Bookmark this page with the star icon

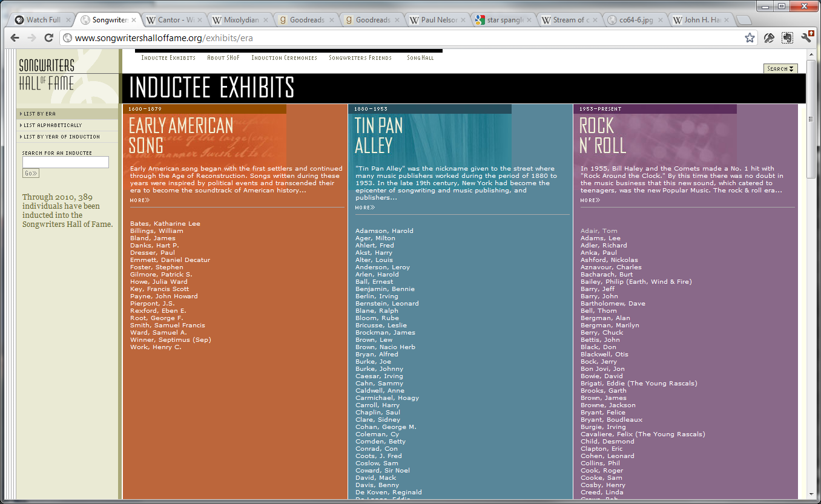point(750,38)
